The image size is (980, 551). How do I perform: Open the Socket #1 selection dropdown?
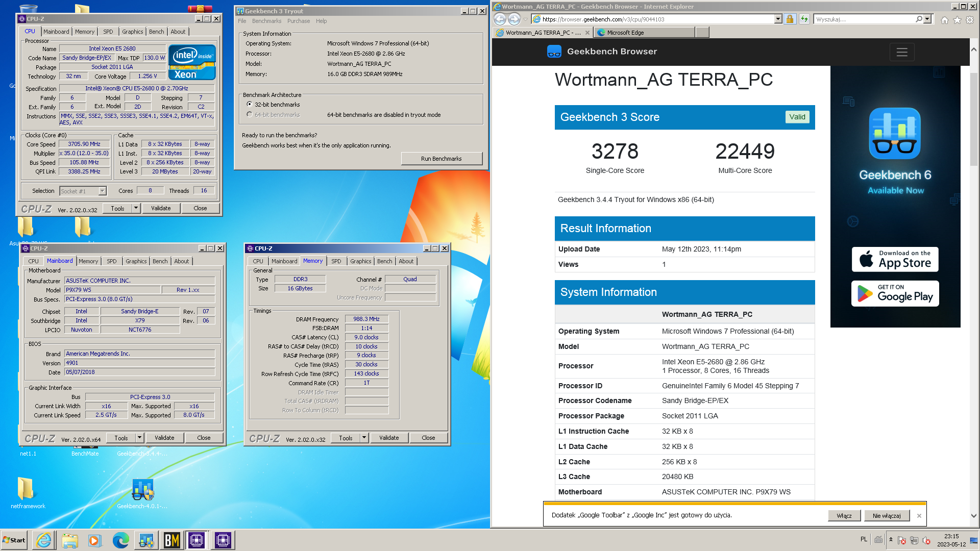pos(102,191)
